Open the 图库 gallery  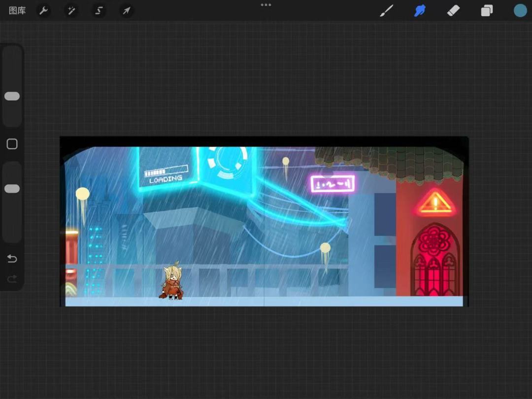click(17, 10)
